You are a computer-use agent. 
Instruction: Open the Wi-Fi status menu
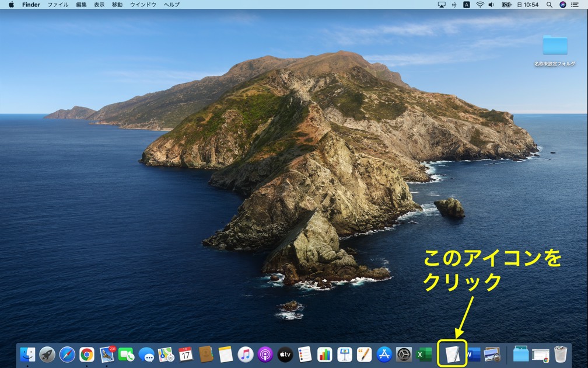pos(480,5)
